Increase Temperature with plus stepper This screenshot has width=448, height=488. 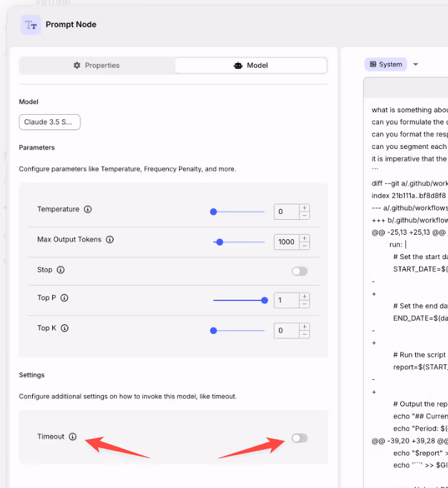tap(305, 208)
